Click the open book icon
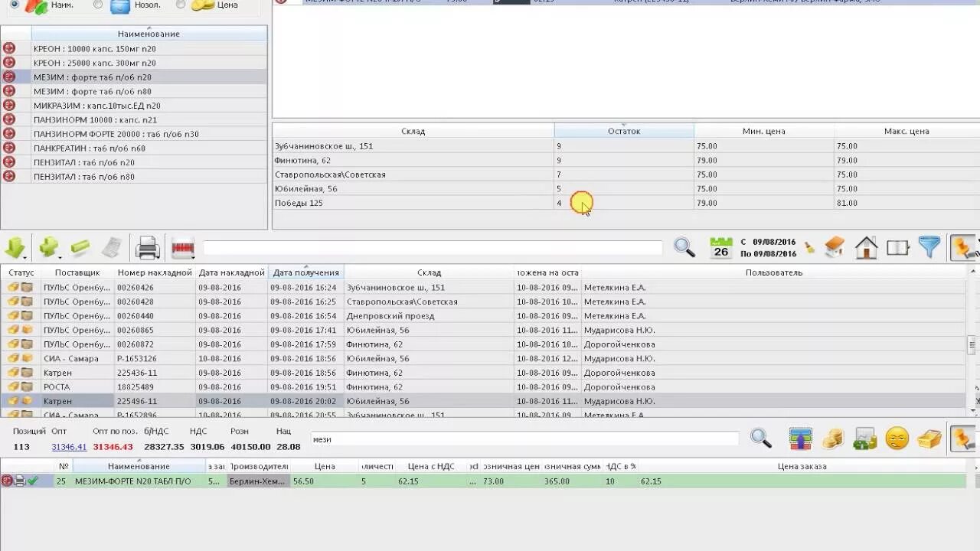This screenshot has width=980, height=551. coord(897,248)
